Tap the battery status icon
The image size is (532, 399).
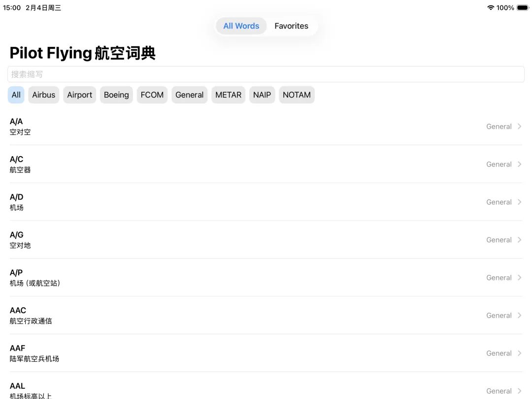pos(523,7)
